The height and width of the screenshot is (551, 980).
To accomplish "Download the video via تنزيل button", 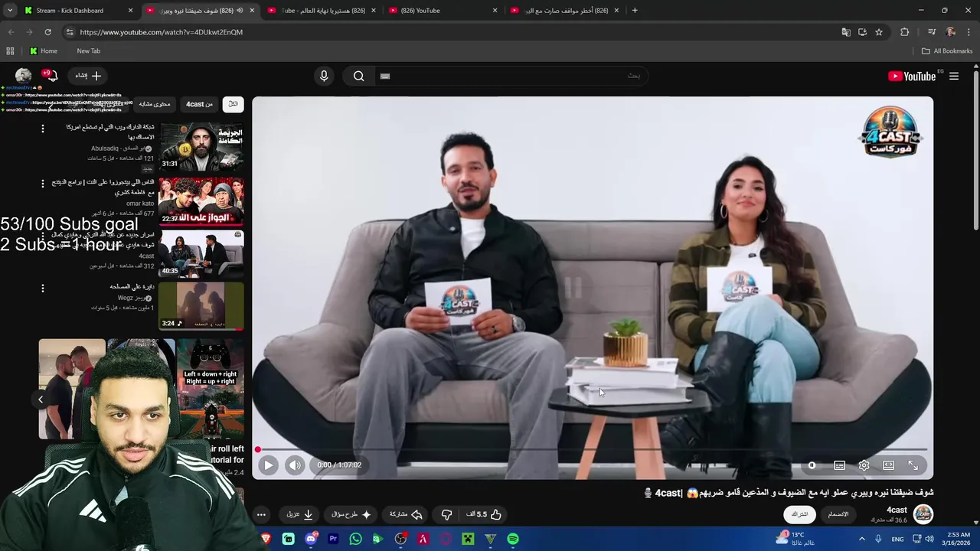I will (x=300, y=514).
